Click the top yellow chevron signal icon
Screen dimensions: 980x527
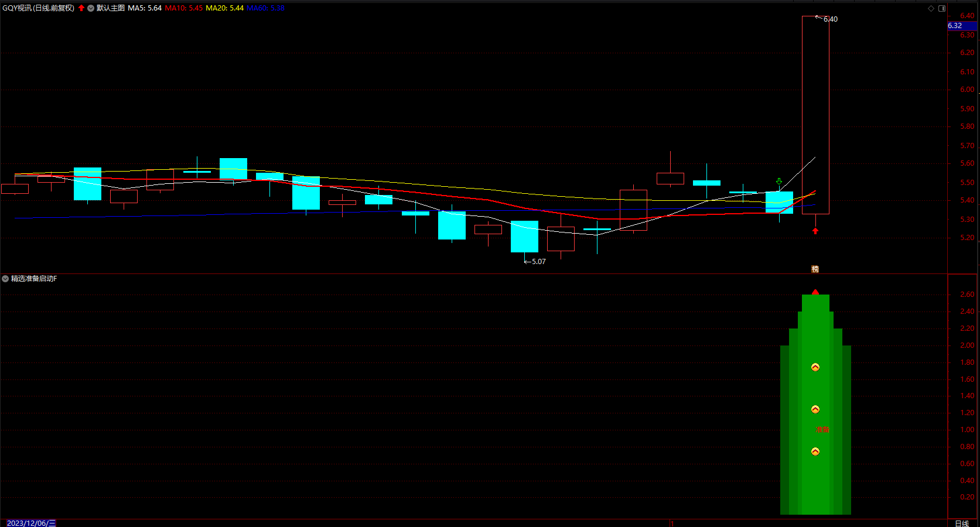click(815, 367)
